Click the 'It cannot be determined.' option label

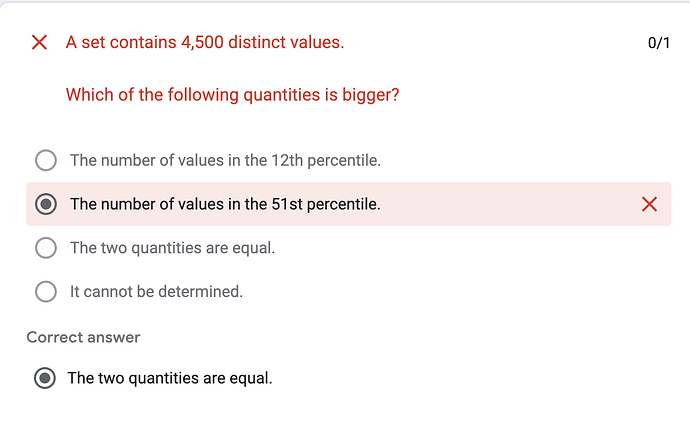point(156,292)
